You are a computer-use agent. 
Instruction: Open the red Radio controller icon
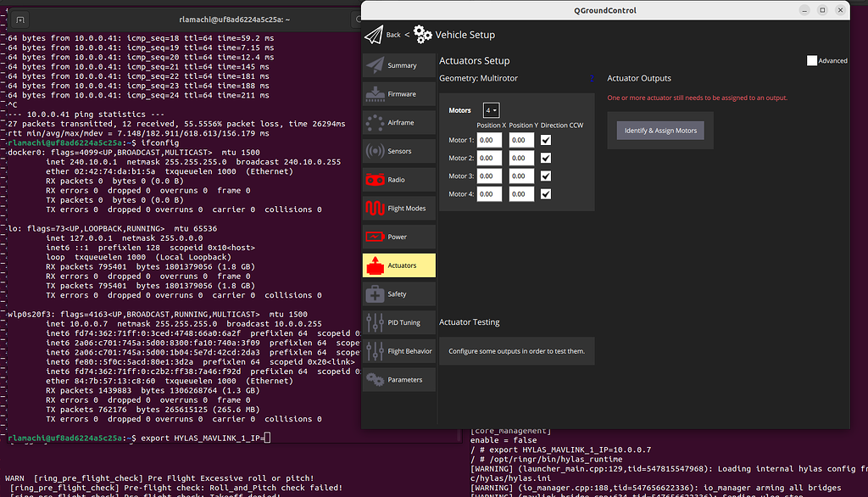[375, 180]
